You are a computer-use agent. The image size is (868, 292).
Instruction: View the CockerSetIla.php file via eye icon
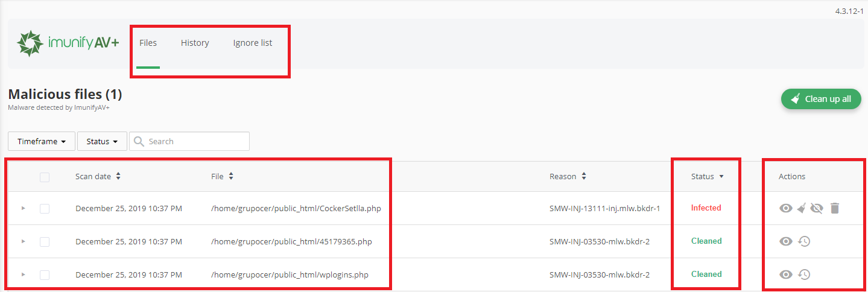[785, 208]
